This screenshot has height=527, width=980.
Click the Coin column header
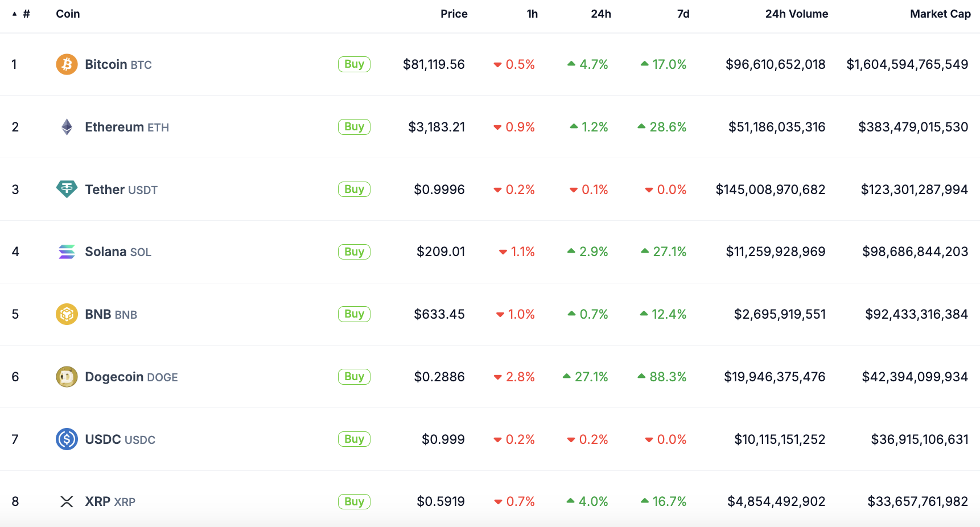pyautogui.click(x=68, y=14)
